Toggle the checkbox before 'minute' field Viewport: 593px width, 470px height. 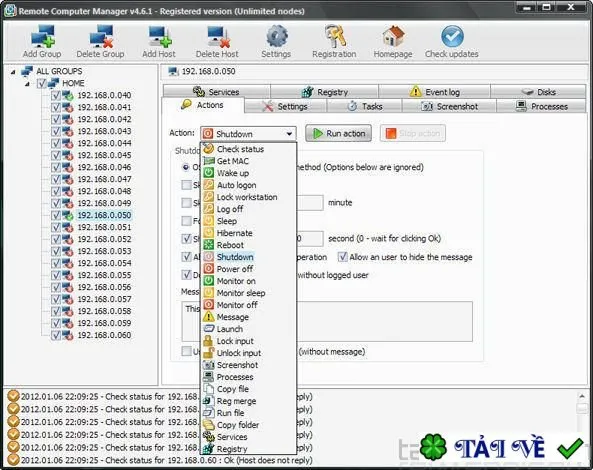tap(186, 203)
